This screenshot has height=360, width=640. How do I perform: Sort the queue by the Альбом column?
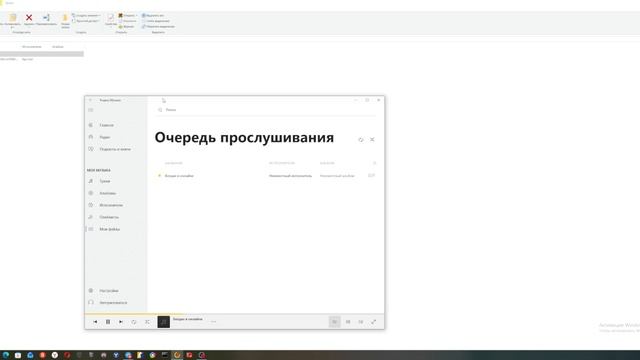pos(327,163)
